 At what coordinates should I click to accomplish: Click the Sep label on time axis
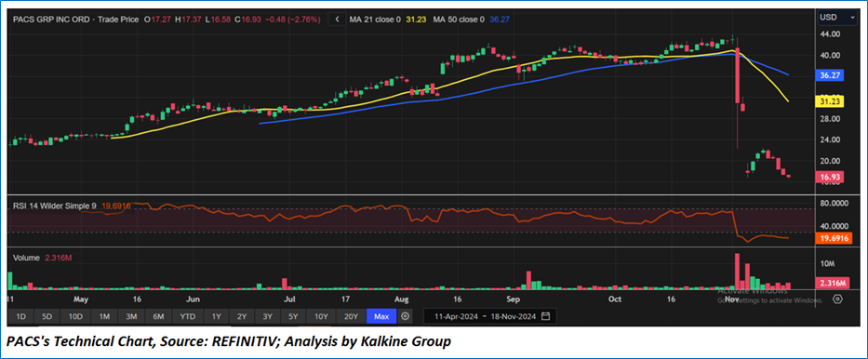click(x=514, y=299)
